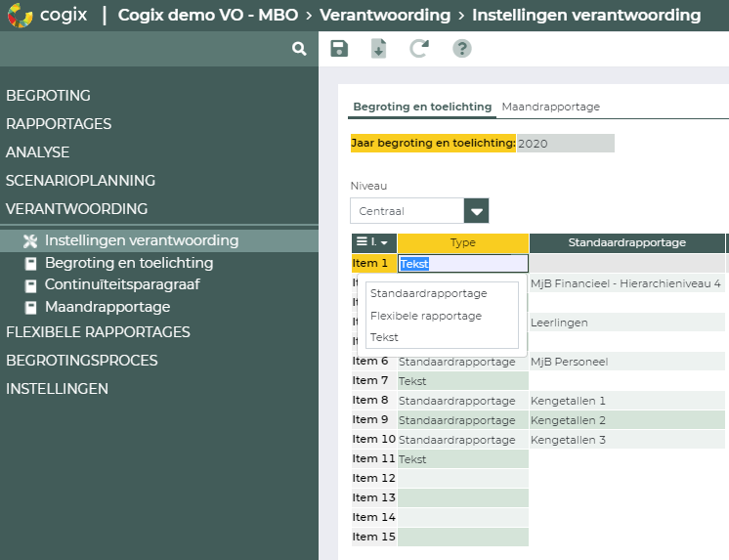Screen dimensions: 729x560
Task: Switch to the Maandrapportage tab
Action: tap(550, 107)
